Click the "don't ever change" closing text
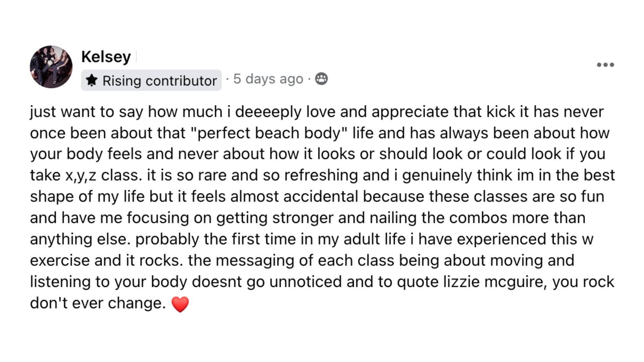This screenshot has height=362, width=644. tap(97, 303)
